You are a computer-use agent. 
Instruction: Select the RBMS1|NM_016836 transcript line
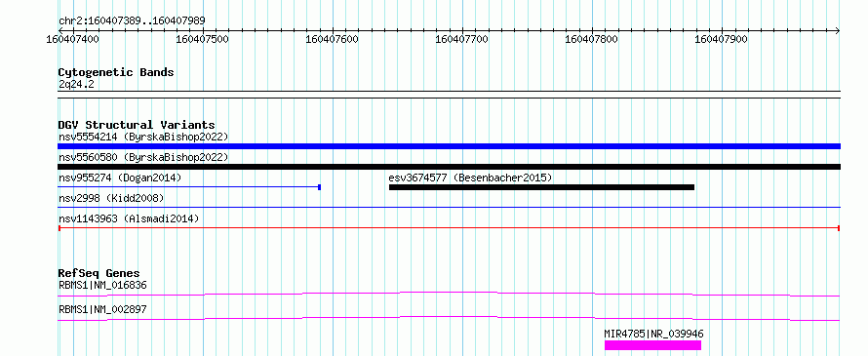(449, 294)
